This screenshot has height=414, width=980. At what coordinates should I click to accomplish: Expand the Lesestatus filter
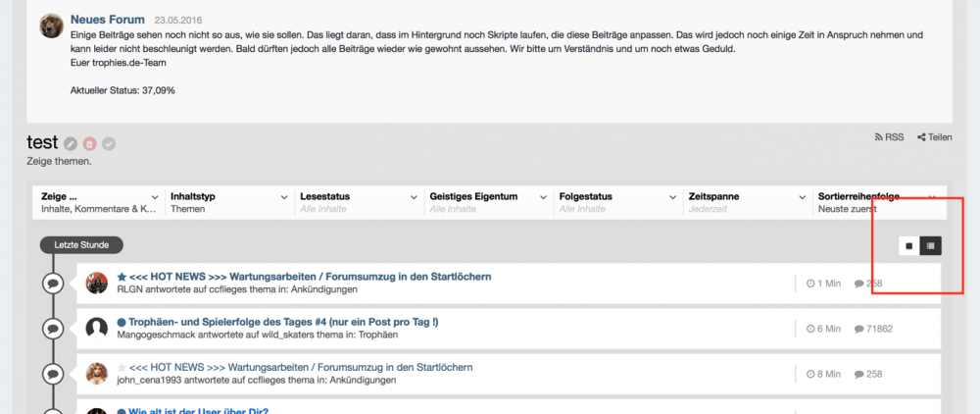(x=358, y=202)
